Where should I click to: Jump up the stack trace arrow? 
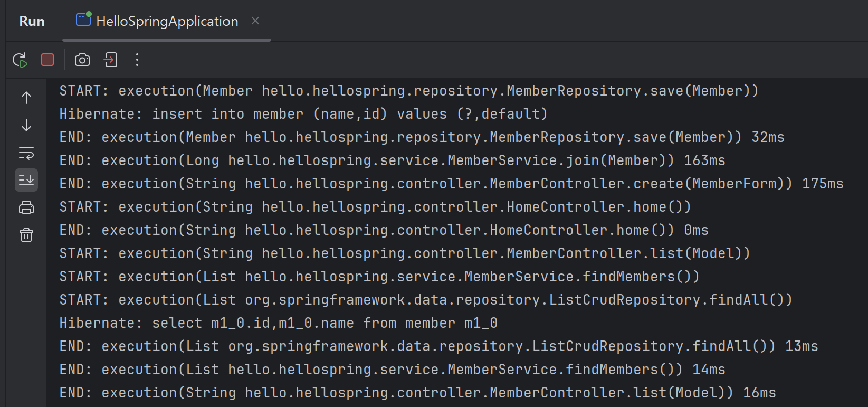click(x=26, y=98)
